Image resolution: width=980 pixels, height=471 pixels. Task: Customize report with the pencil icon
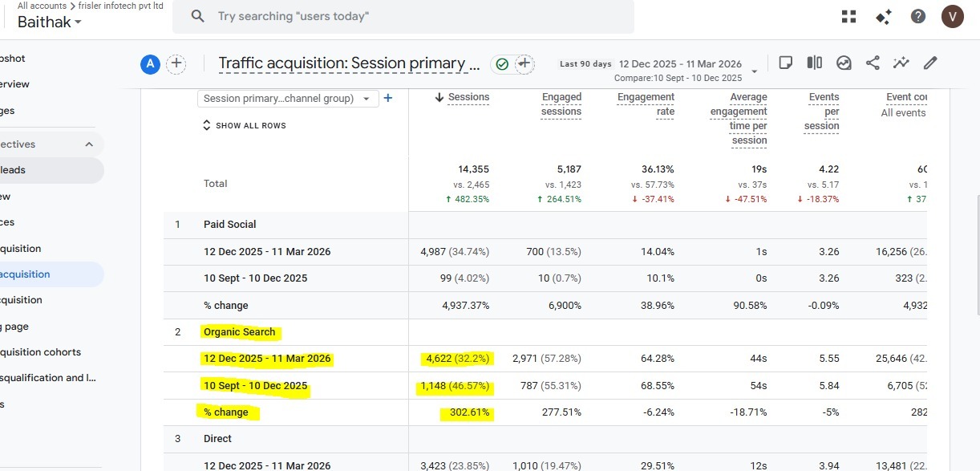(x=930, y=63)
